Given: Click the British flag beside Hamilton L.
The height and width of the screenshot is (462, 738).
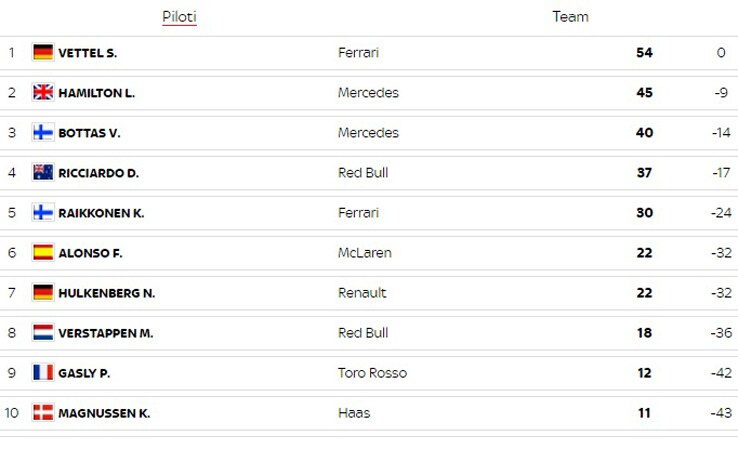Looking at the screenshot, I should (43, 92).
